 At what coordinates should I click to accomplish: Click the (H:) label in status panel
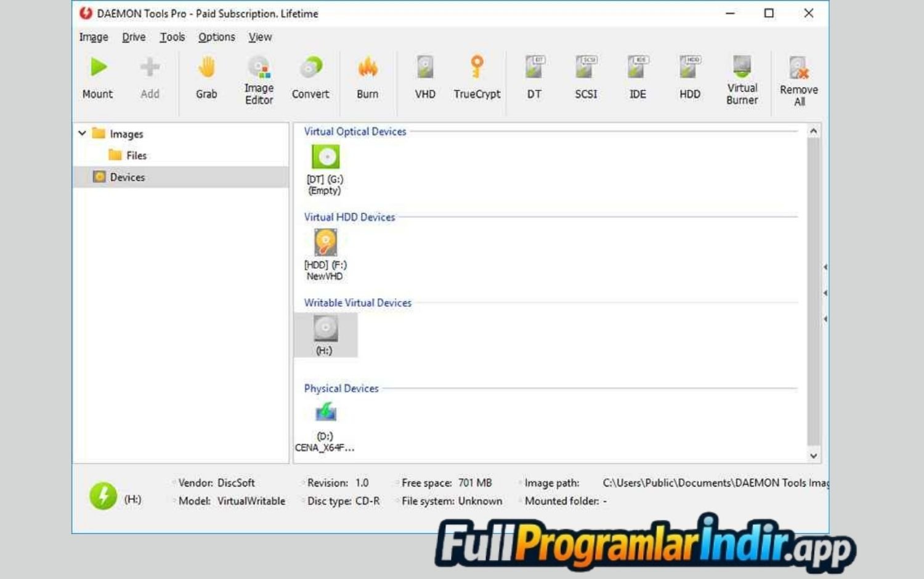pyautogui.click(x=132, y=499)
